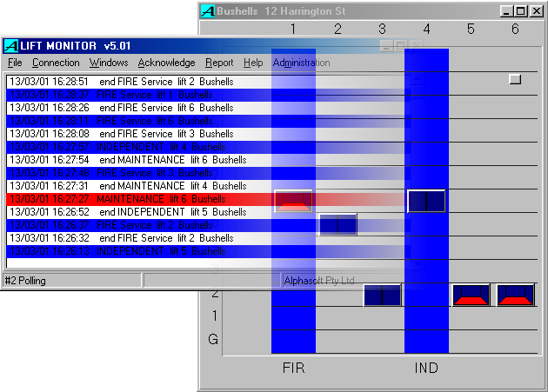Screen dimensions: 548x392
Task: Open the Administration menu
Action: pyautogui.click(x=301, y=63)
